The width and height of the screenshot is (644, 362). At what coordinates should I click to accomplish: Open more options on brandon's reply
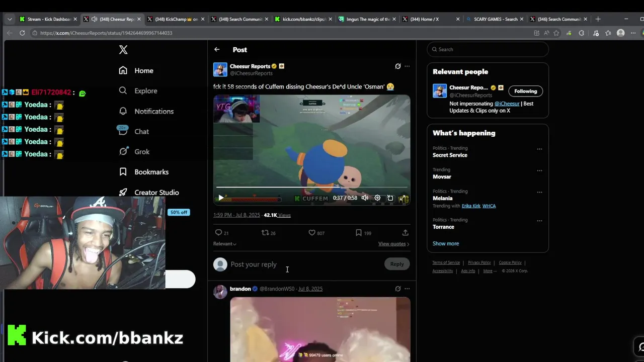[x=407, y=289]
